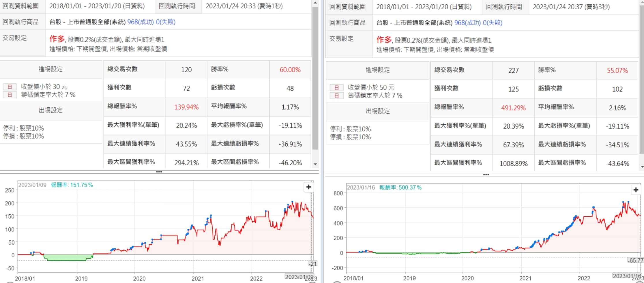This screenshot has height=283, width=644.
Task: Select right panel 出場設定 header
Action: point(378,111)
